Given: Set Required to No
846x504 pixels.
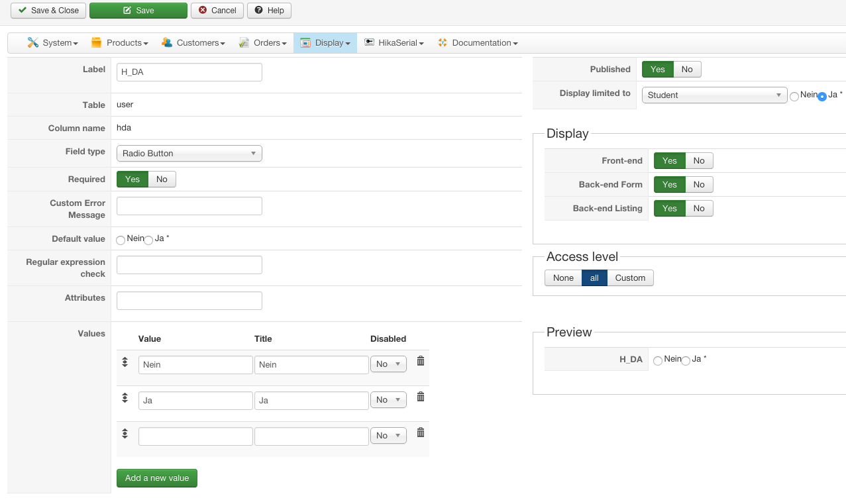Looking at the screenshot, I should [x=162, y=179].
